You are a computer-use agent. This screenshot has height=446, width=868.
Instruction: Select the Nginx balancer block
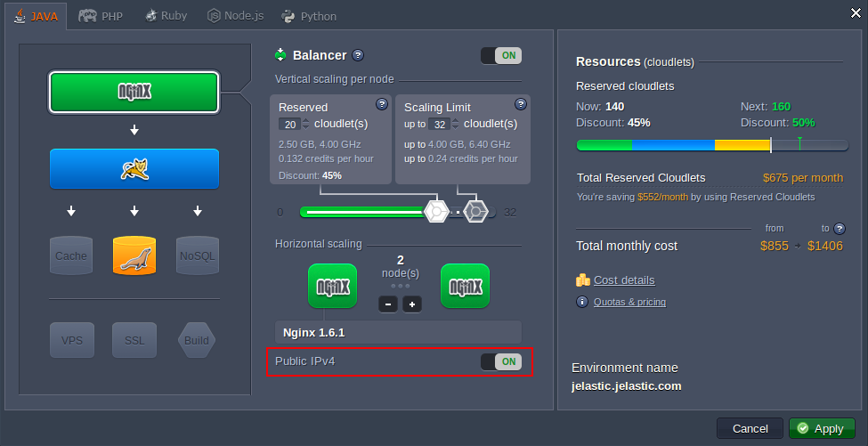click(134, 92)
